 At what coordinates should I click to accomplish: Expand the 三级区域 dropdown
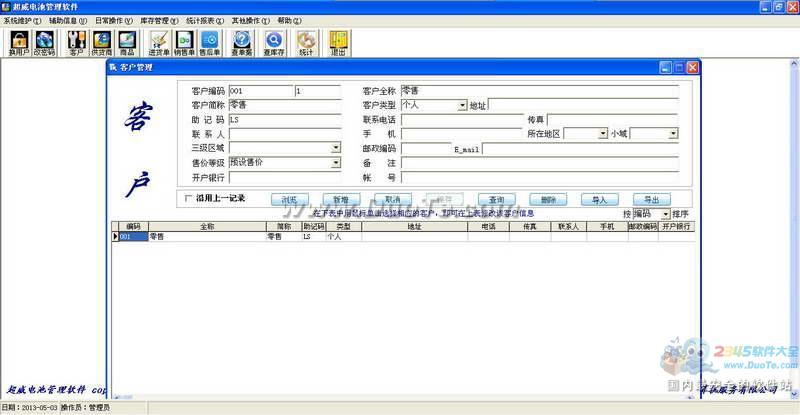(x=336, y=148)
